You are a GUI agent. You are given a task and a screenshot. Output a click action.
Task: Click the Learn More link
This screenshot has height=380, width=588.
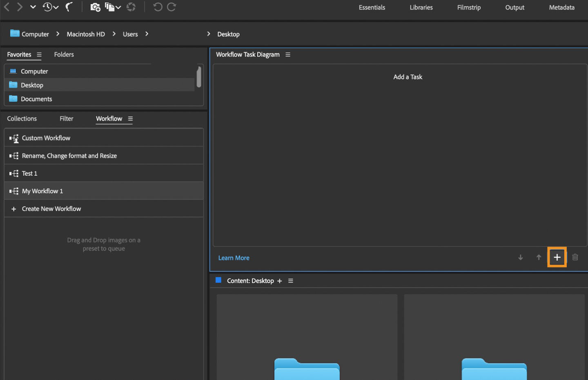(x=234, y=257)
